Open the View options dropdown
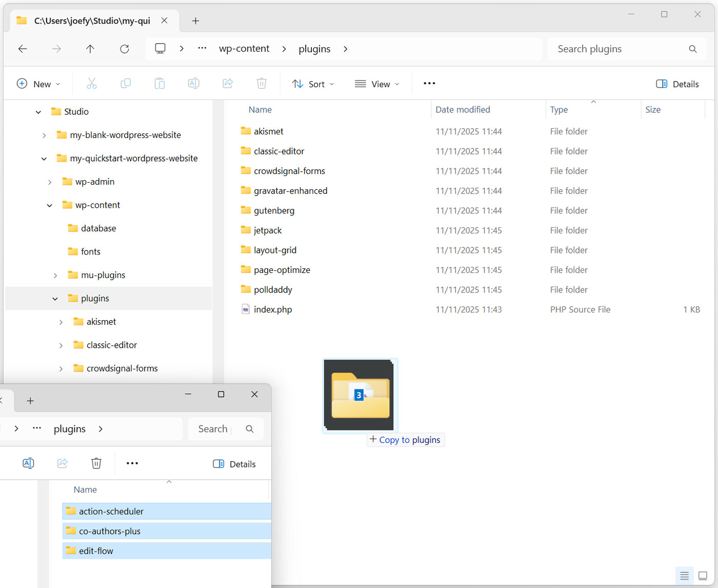This screenshot has width=718, height=588. [x=377, y=84]
